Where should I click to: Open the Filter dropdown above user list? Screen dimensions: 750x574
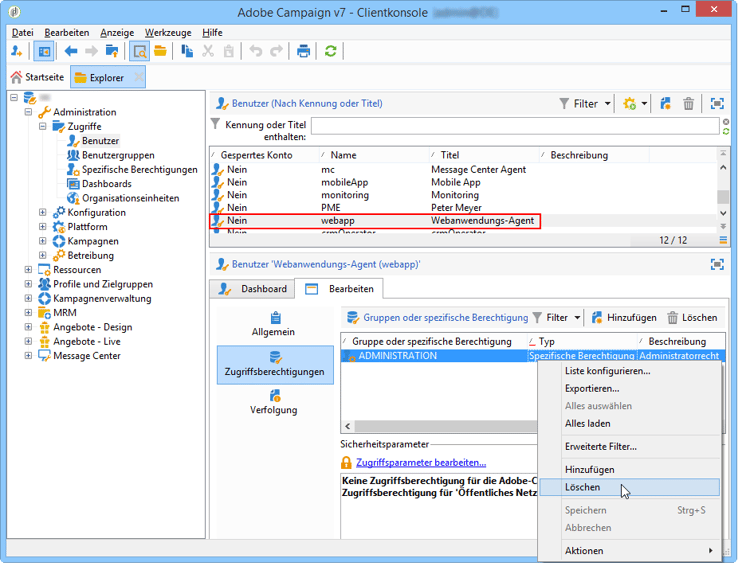585,103
